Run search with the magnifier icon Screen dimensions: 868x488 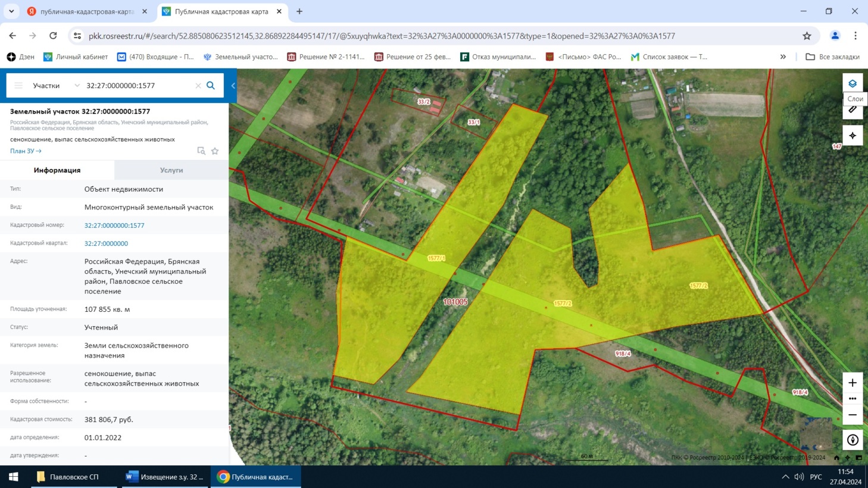211,86
